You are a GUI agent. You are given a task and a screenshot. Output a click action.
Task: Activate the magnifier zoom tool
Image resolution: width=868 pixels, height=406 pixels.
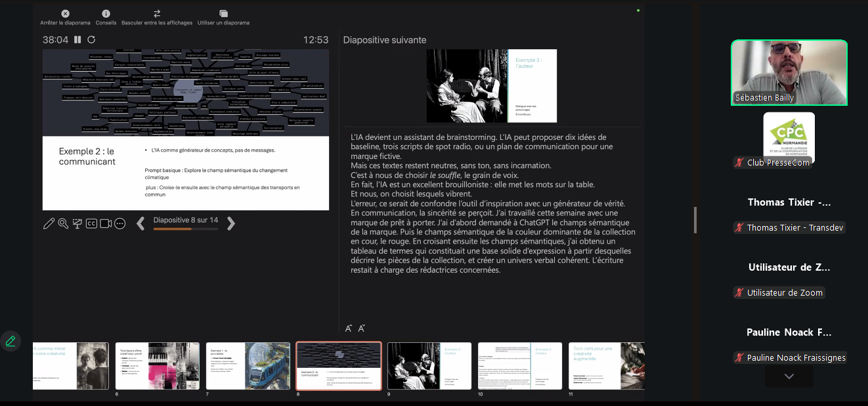[63, 224]
